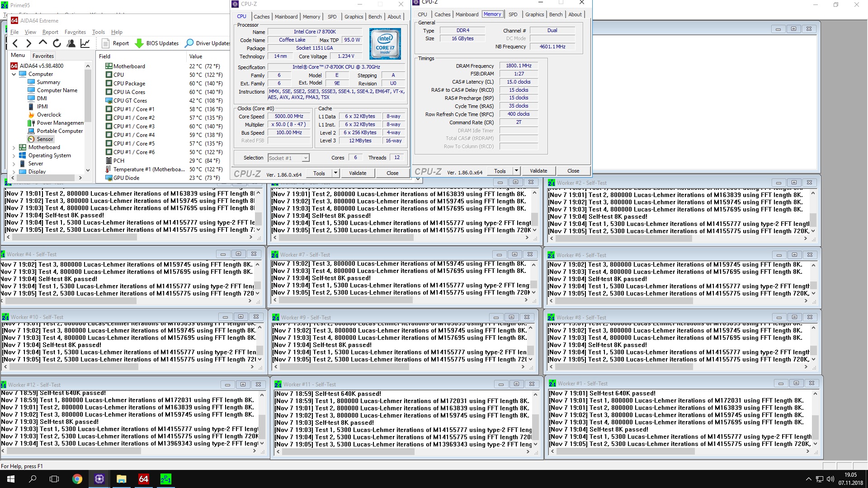
Task: Open the AIDA64 Favorites menu
Action: 75,32
